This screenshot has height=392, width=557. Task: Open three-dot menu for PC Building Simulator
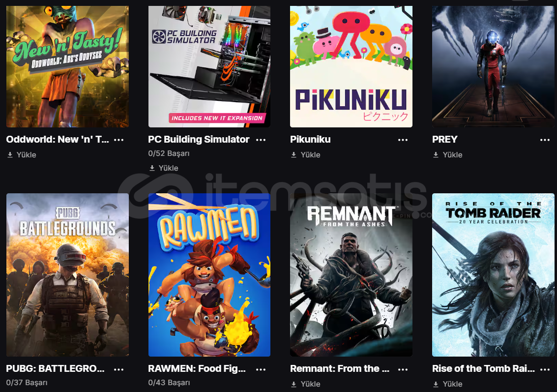[x=261, y=140]
